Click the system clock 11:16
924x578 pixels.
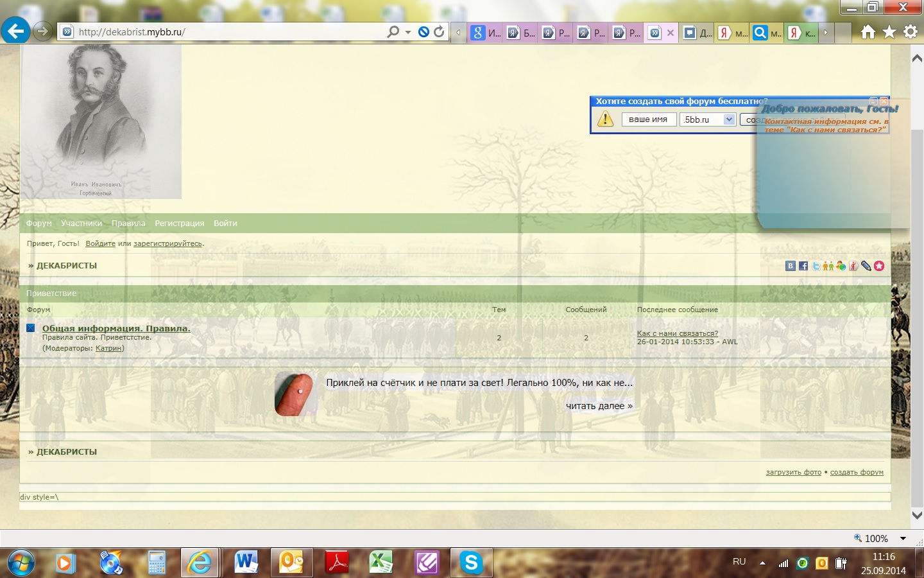tap(884, 557)
